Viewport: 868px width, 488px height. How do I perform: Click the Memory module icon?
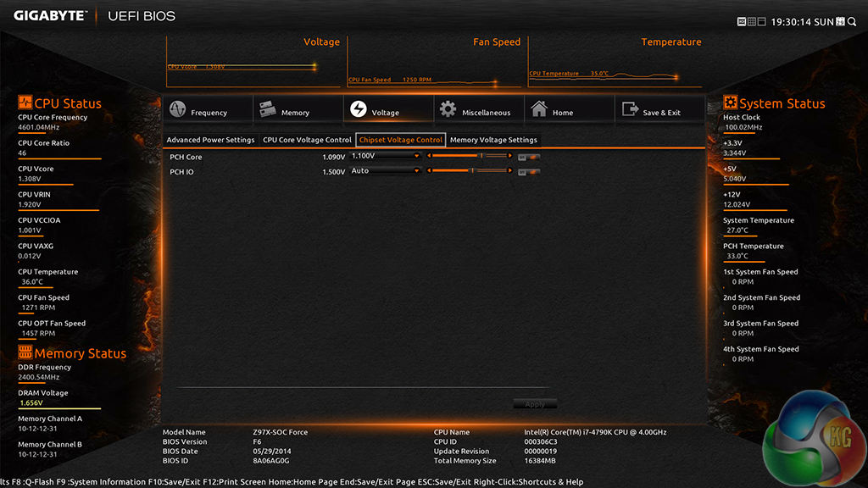[x=268, y=110]
